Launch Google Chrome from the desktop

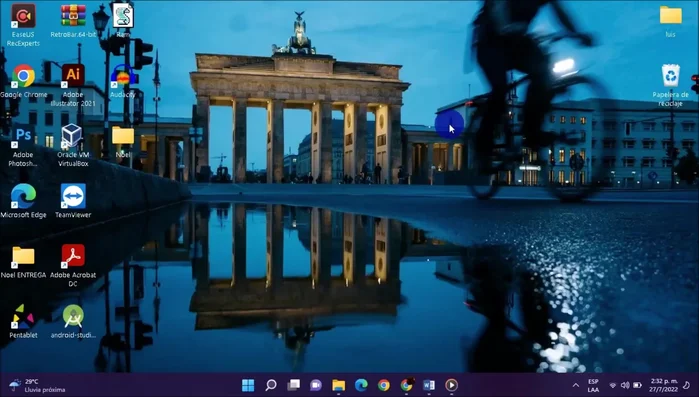[23, 81]
